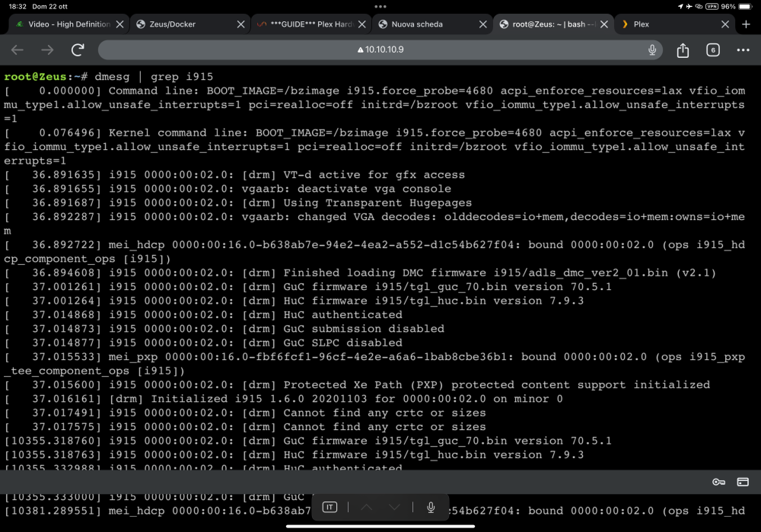Click 'VT-d active for gfx access' line
The height and width of the screenshot is (532, 761).
click(235, 175)
